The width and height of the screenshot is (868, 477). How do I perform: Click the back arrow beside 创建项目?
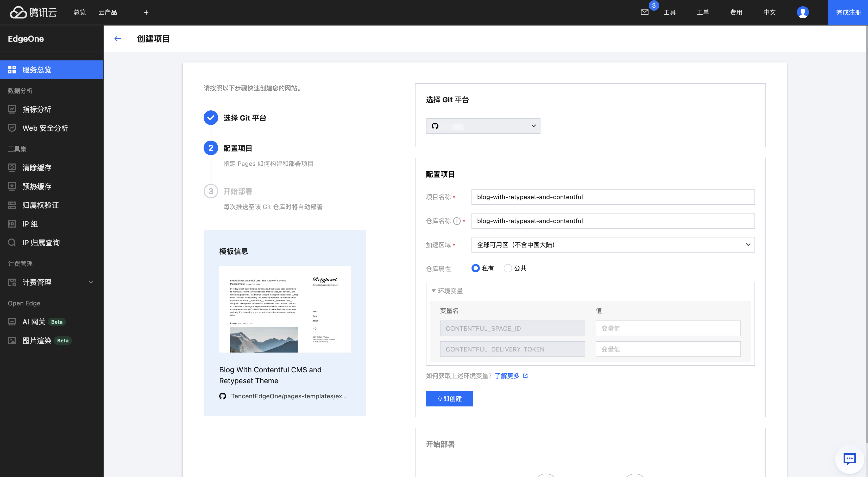118,39
